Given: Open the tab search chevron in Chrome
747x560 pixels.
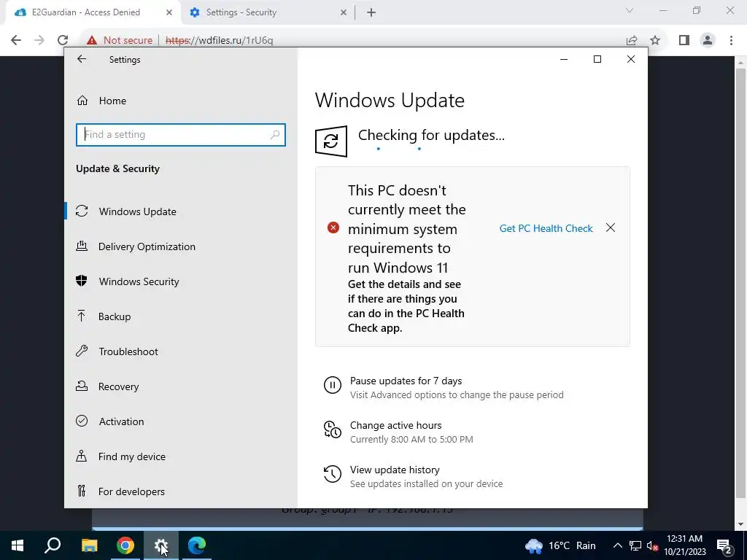Looking at the screenshot, I should 630,10.
